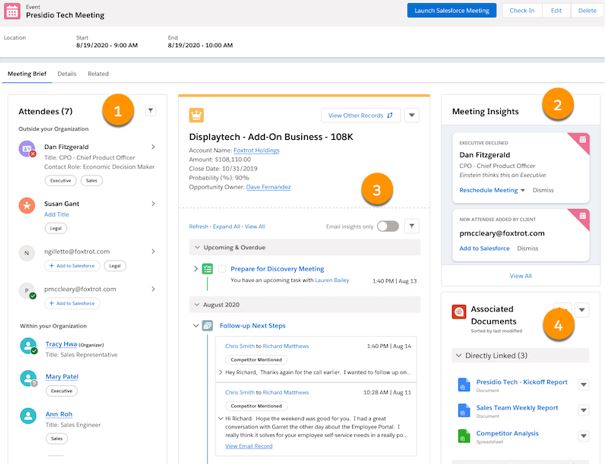Click Add to Salesforce in Meeting Insights card
Image resolution: width=605 pixels, height=464 pixels.
pyautogui.click(x=484, y=248)
